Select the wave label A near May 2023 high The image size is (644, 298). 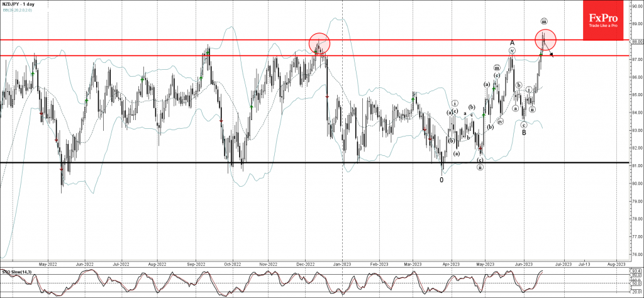[513, 43]
